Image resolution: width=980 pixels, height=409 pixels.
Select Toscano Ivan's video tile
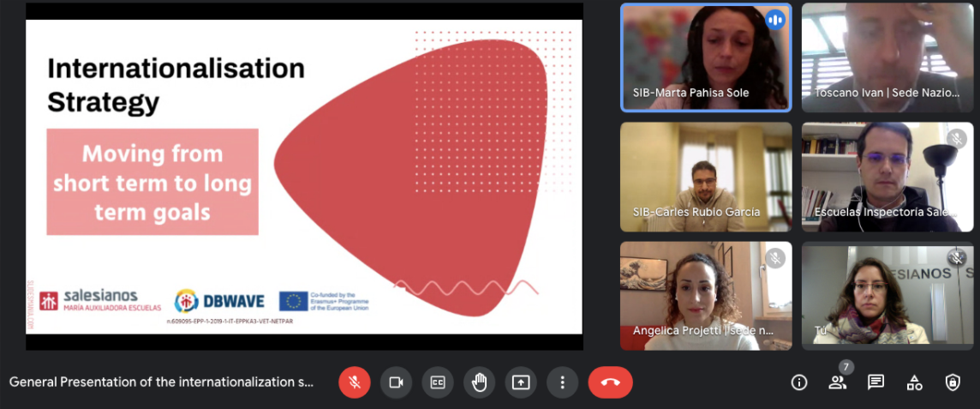(887, 57)
